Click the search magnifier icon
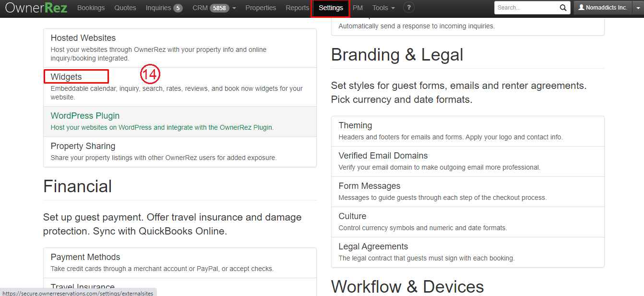 click(563, 8)
